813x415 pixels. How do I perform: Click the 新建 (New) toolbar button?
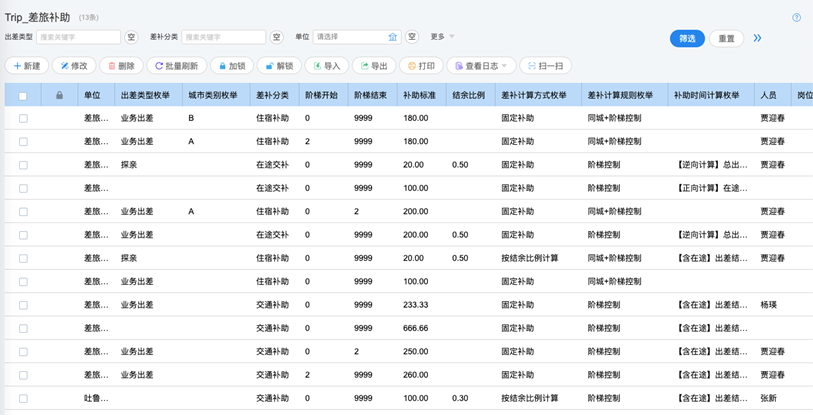[27, 66]
